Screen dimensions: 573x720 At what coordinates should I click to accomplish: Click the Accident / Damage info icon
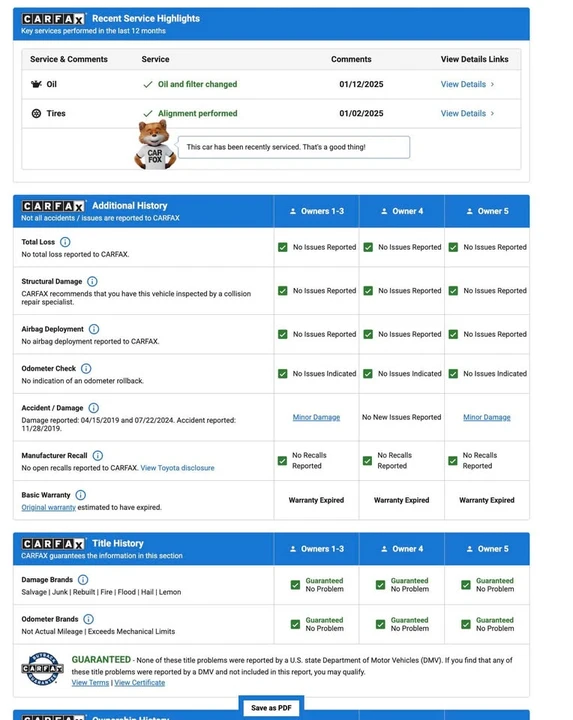coord(93,408)
